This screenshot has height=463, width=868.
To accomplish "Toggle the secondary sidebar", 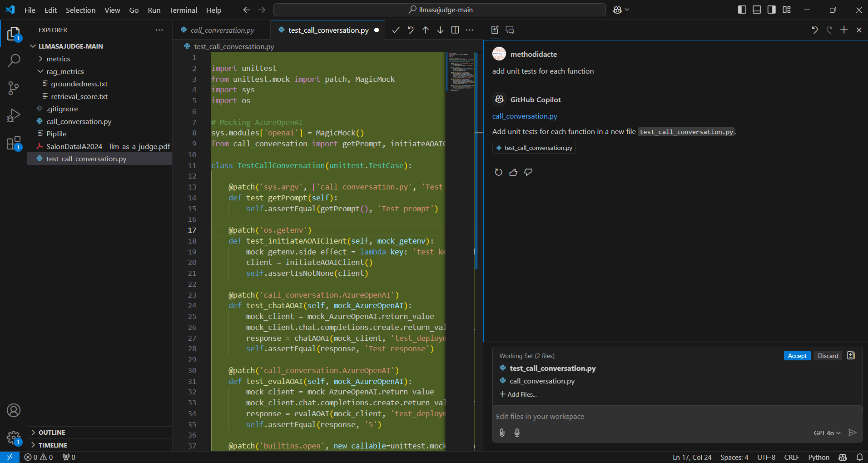I will [x=771, y=9].
